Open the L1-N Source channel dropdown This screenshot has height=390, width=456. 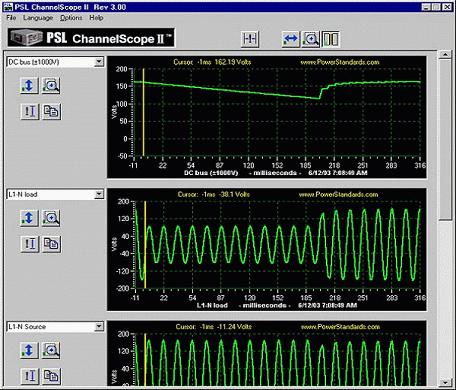[x=99, y=327]
